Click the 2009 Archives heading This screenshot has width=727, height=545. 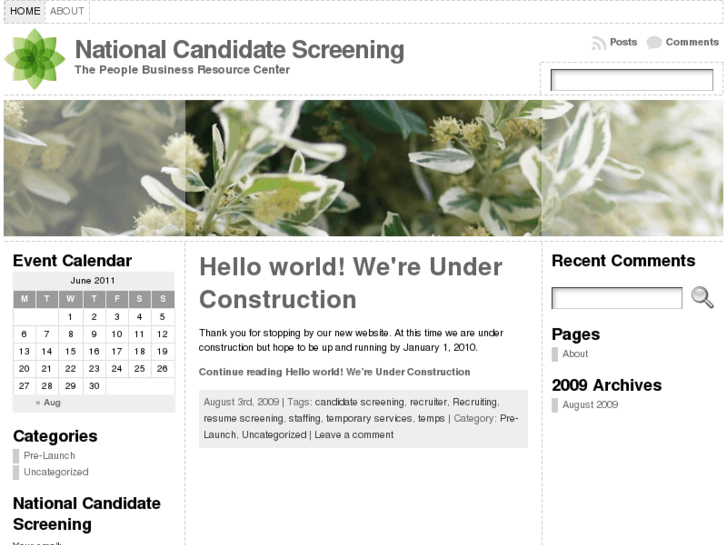(606, 385)
